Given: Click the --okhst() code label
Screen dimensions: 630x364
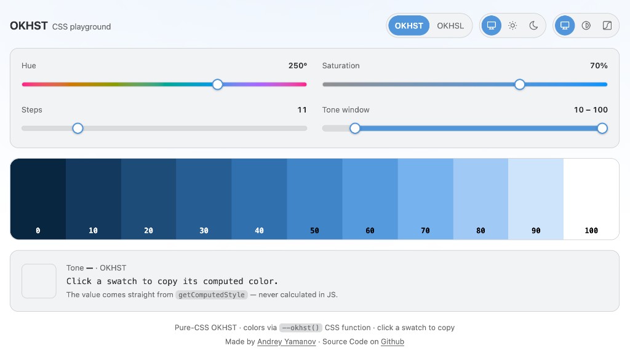Looking at the screenshot, I should click(x=300, y=328).
